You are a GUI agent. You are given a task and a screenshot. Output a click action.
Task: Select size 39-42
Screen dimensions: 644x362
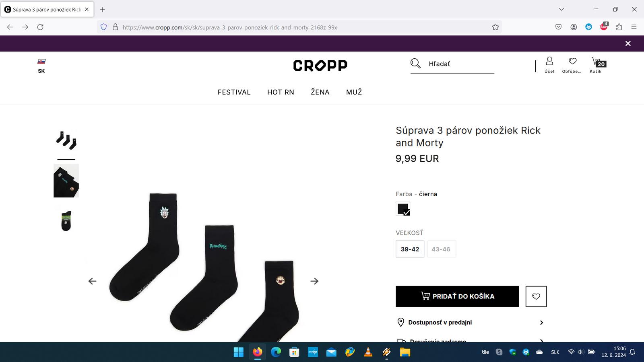click(x=410, y=249)
